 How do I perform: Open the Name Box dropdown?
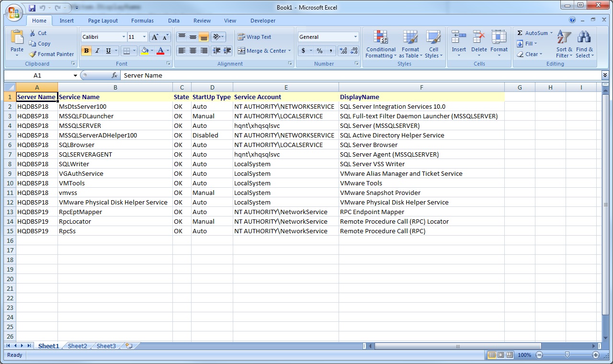[75, 75]
